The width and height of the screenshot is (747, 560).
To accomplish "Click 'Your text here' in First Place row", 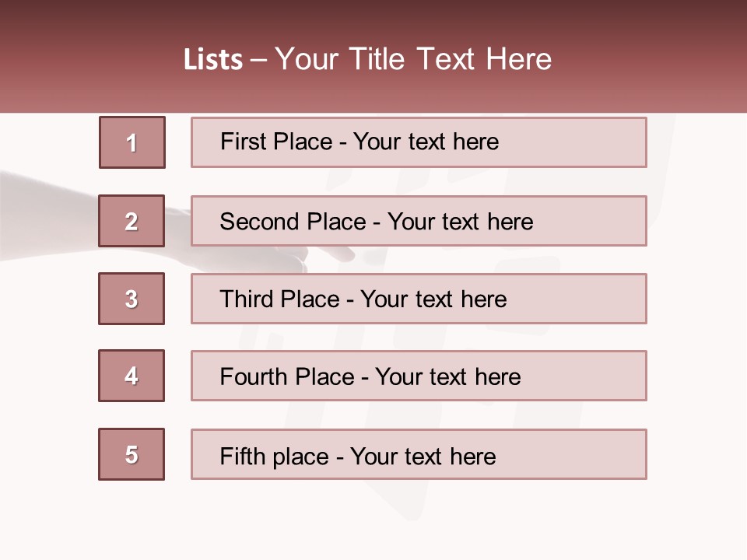I will point(426,142).
